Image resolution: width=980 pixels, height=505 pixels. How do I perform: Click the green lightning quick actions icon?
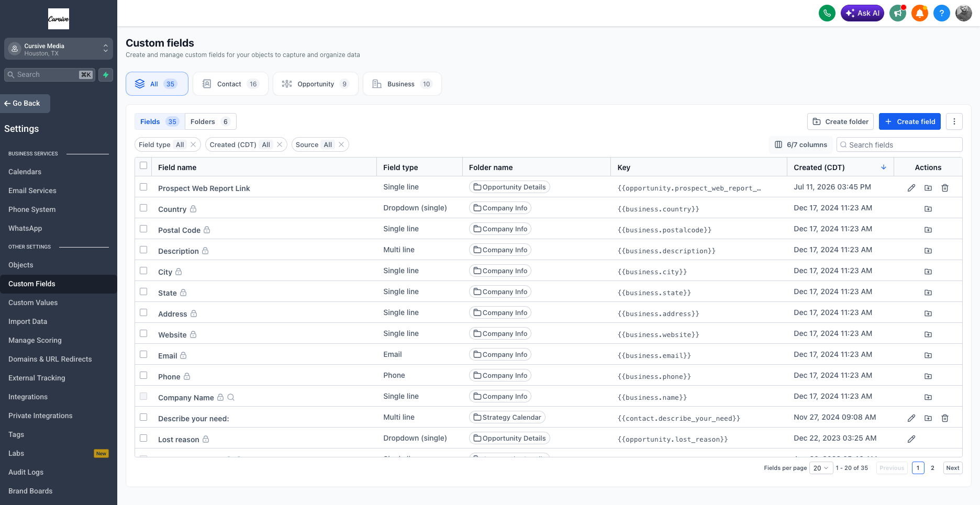click(x=106, y=75)
